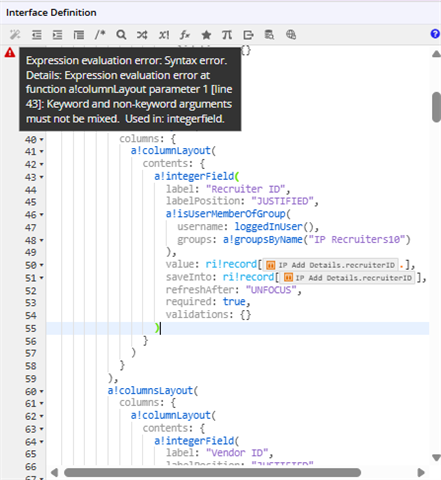Viewport: 441px width, 480px height.
Task: Click the star icon in toolbar
Action: pos(206,35)
